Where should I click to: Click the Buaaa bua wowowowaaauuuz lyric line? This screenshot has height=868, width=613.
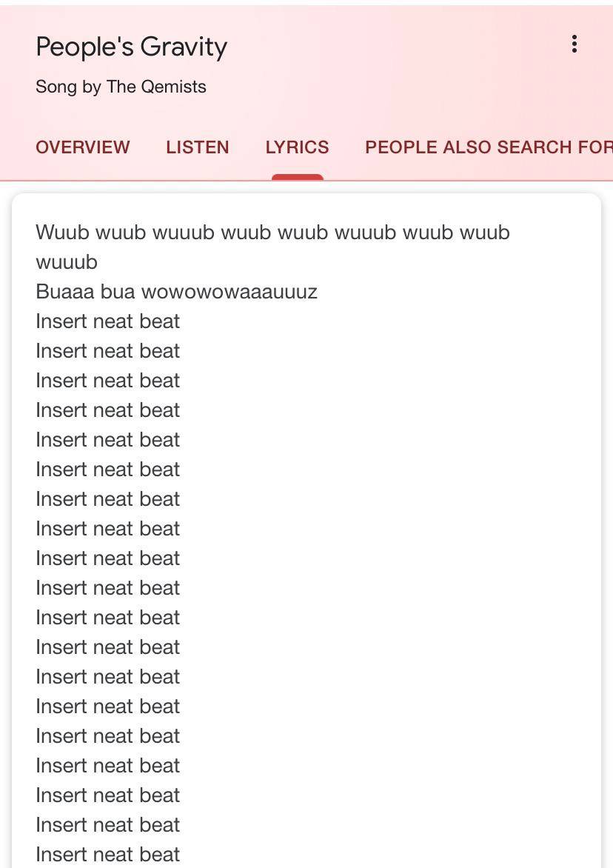click(176, 292)
